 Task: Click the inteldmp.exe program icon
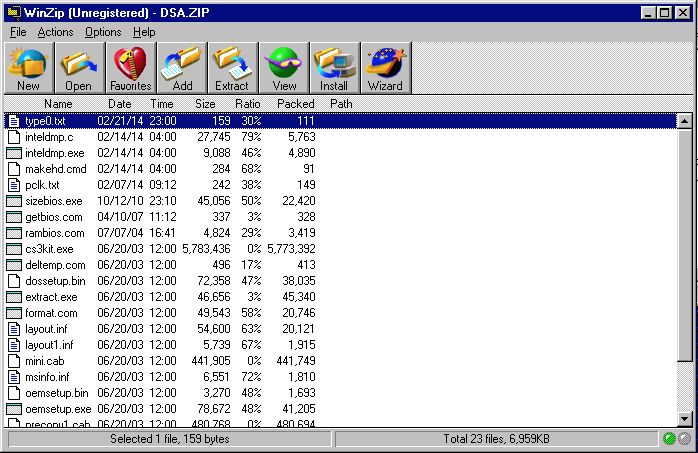(x=14, y=153)
